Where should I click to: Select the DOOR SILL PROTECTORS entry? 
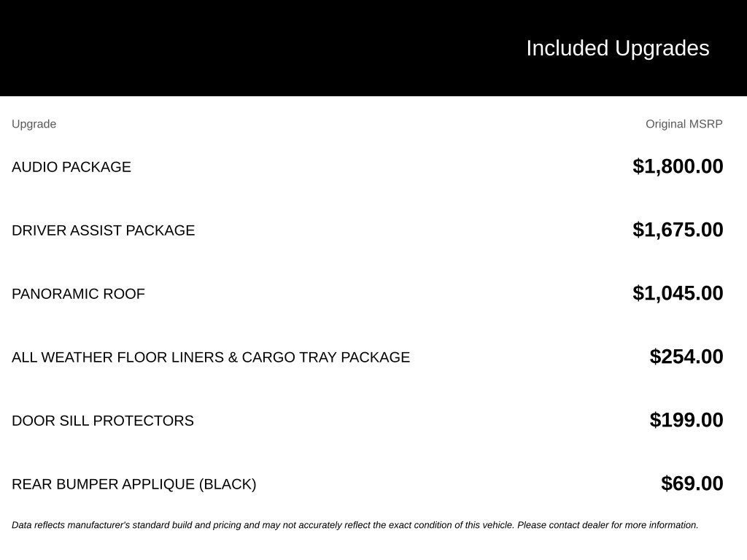pos(103,421)
